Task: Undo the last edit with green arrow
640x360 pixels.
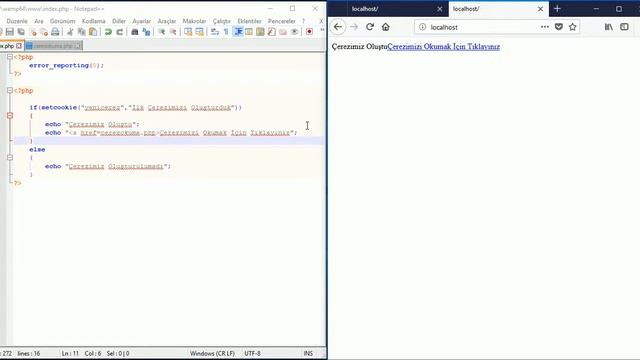Action: click(x=108, y=32)
